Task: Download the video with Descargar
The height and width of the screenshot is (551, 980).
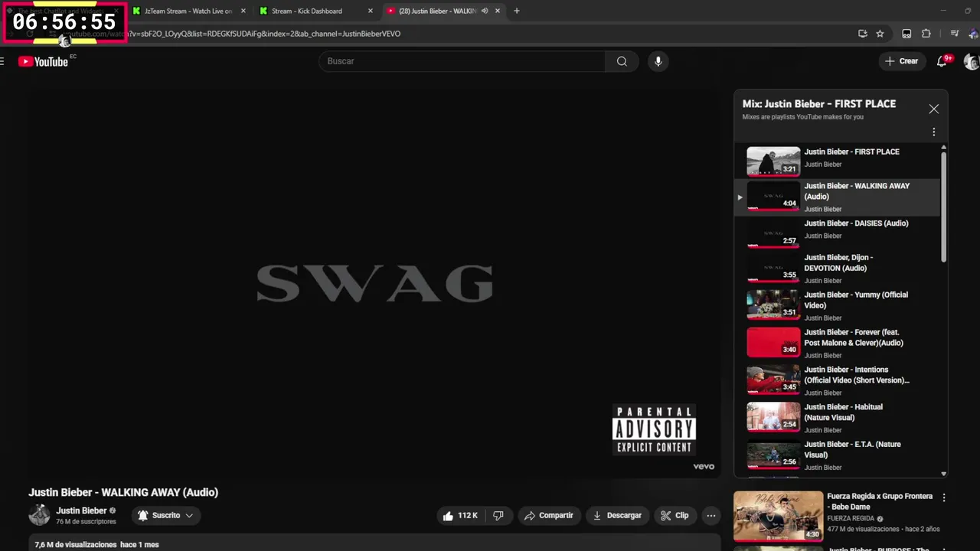Action: coord(617,516)
